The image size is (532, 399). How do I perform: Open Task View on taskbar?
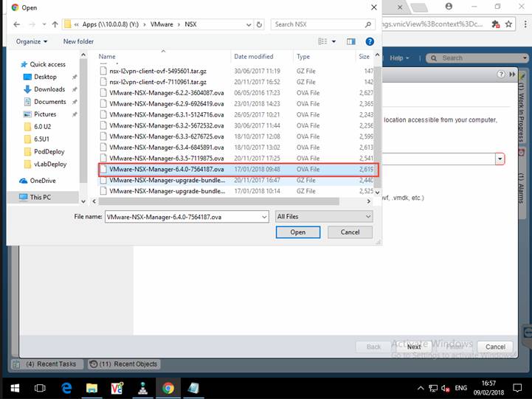[40, 388]
